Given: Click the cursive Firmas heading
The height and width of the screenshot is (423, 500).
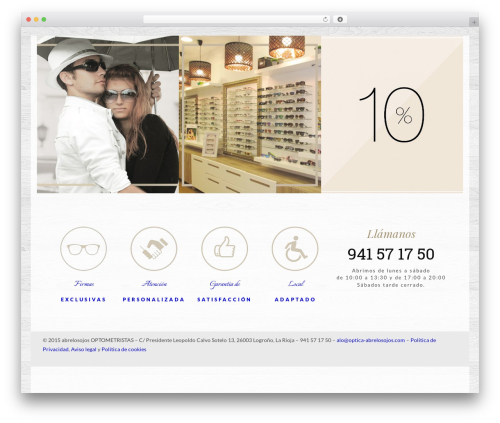Looking at the screenshot, I should coord(84,284).
